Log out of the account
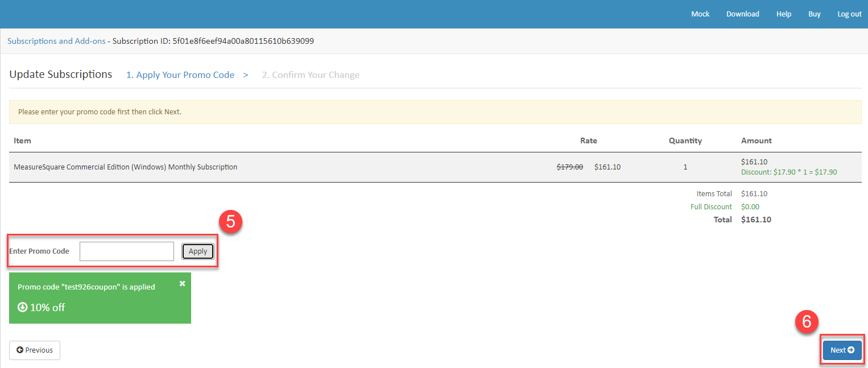868x368 pixels. (x=849, y=14)
